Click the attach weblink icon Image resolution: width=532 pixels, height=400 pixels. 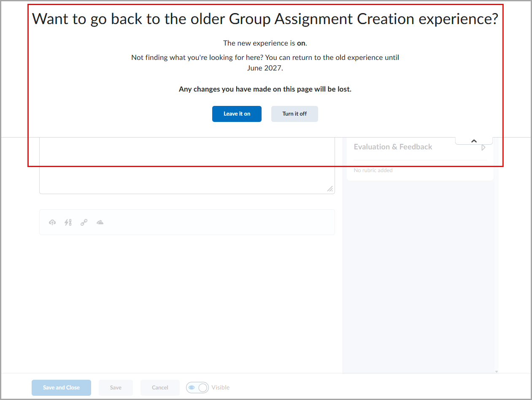pyautogui.click(x=84, y=222)
